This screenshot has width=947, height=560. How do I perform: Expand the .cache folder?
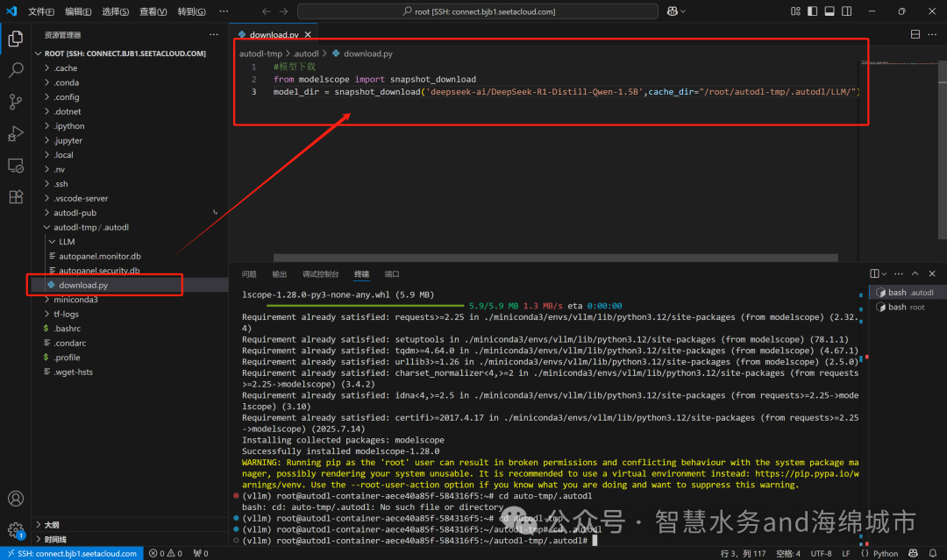click(x=130, y=68)
